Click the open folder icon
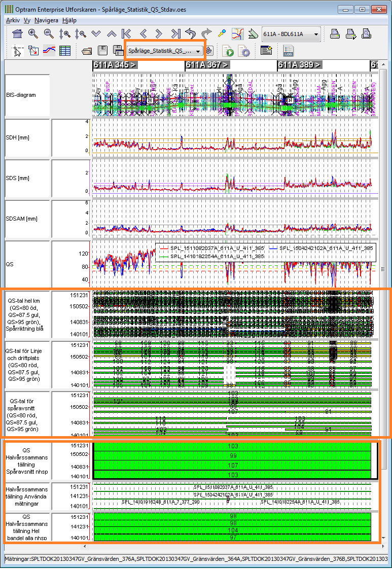The width and height of the screenshot is (392, 570). (x=87, y=51)
